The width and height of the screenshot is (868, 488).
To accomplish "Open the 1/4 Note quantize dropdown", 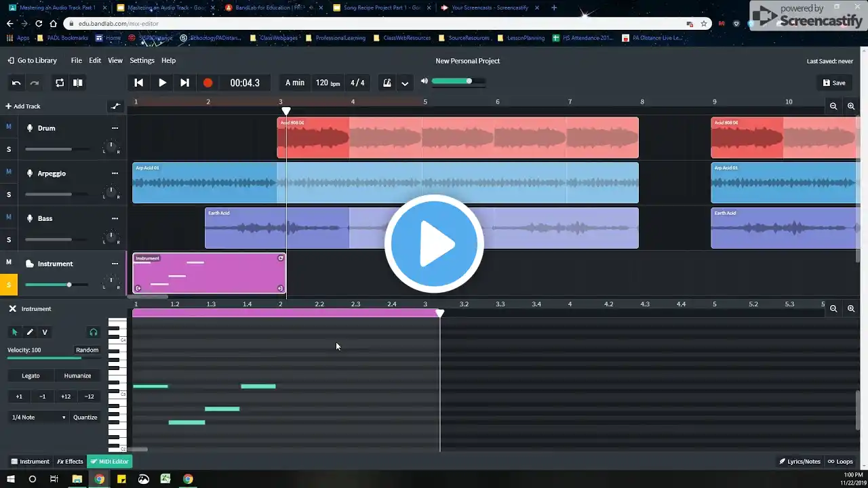I will [x=39, y=417].
